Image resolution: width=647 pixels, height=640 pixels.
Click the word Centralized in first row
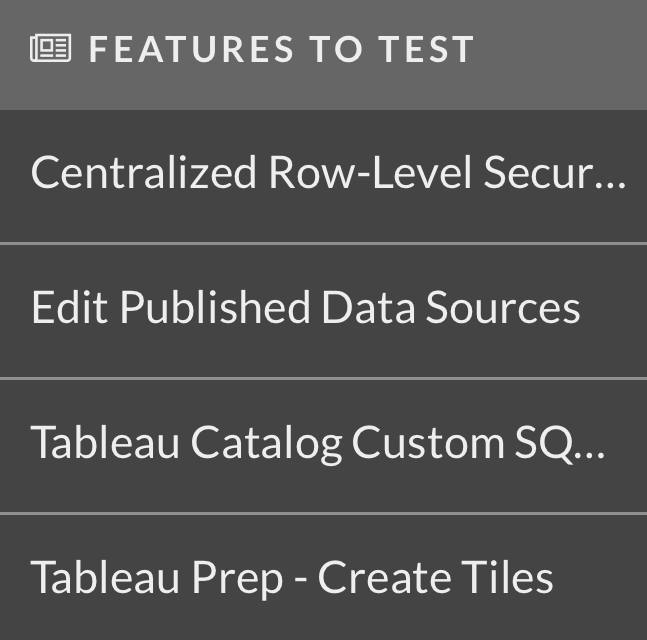coord(144,172)
